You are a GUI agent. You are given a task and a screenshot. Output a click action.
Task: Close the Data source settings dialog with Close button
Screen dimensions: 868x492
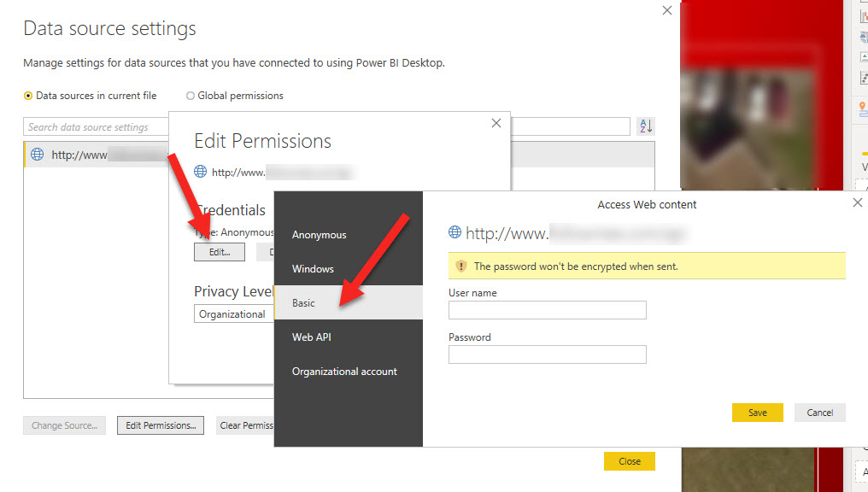(630, 461)
